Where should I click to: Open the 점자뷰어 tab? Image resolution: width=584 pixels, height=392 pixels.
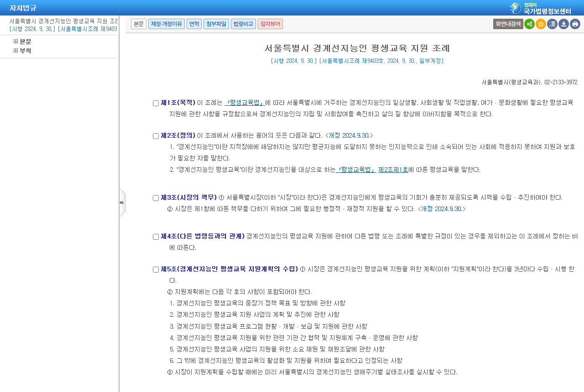point(270,24)
